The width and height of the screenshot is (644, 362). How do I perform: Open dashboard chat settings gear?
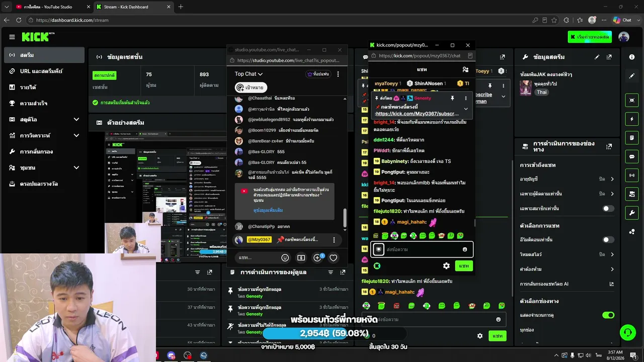480,336
